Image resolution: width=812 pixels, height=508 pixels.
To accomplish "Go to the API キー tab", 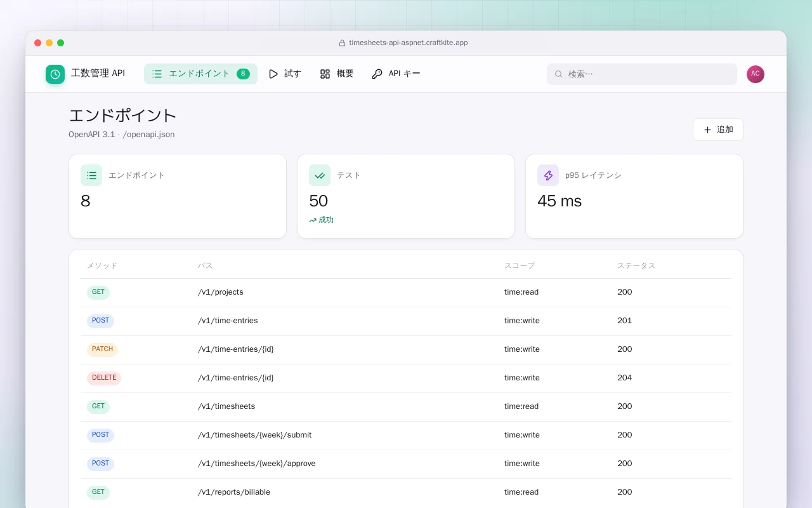I will coord(396,74).
